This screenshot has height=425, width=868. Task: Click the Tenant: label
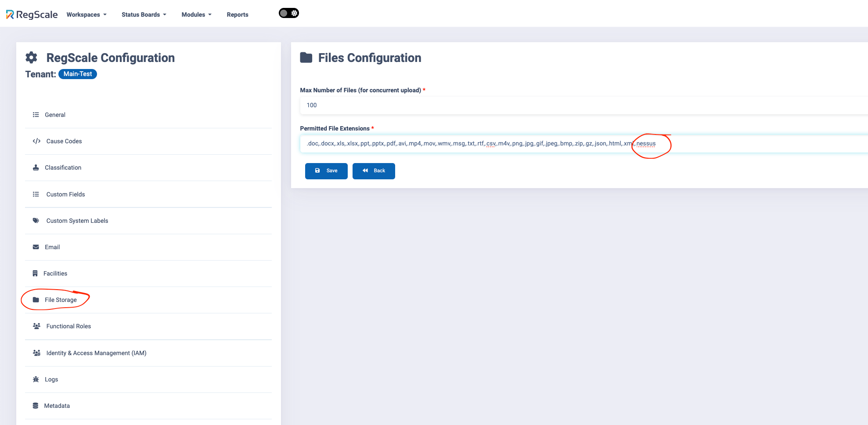tap(41, 74)
